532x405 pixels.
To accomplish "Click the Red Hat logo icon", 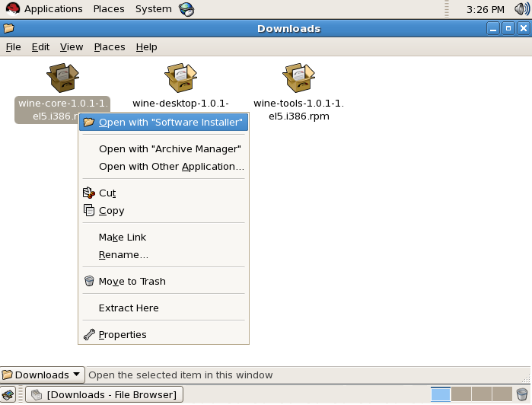I will click(12, 9).
